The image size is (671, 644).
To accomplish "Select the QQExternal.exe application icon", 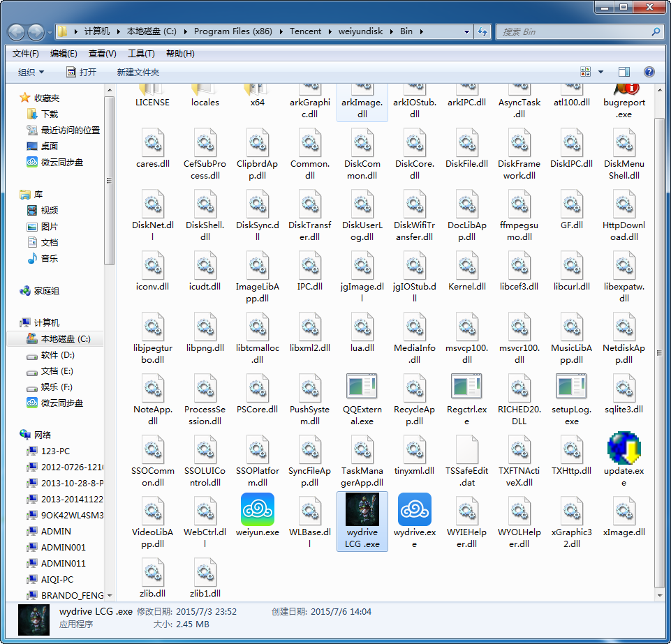I will click(362, 387).
